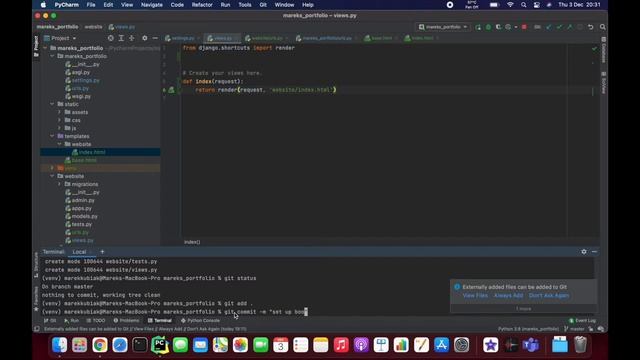Viewport: 640px width, 360px height.
Task: Expand the migrations folder
Action: pyautogui.click(x=60, y=184)
